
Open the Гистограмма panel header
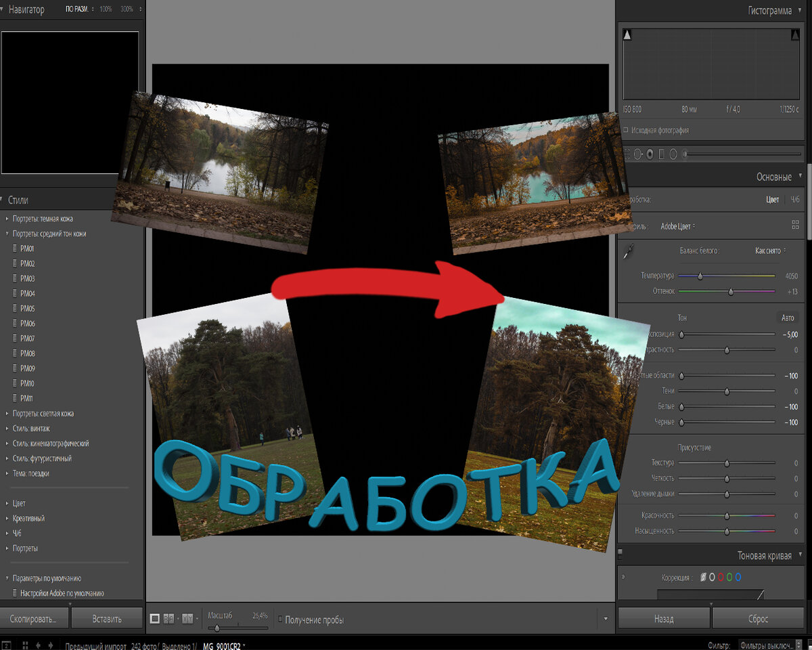coord(771,10)
